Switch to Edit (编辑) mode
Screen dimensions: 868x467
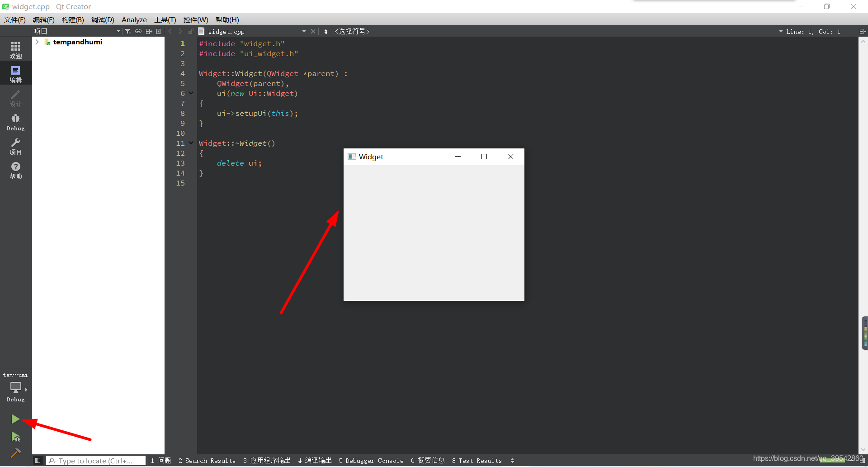click(16, 74)
